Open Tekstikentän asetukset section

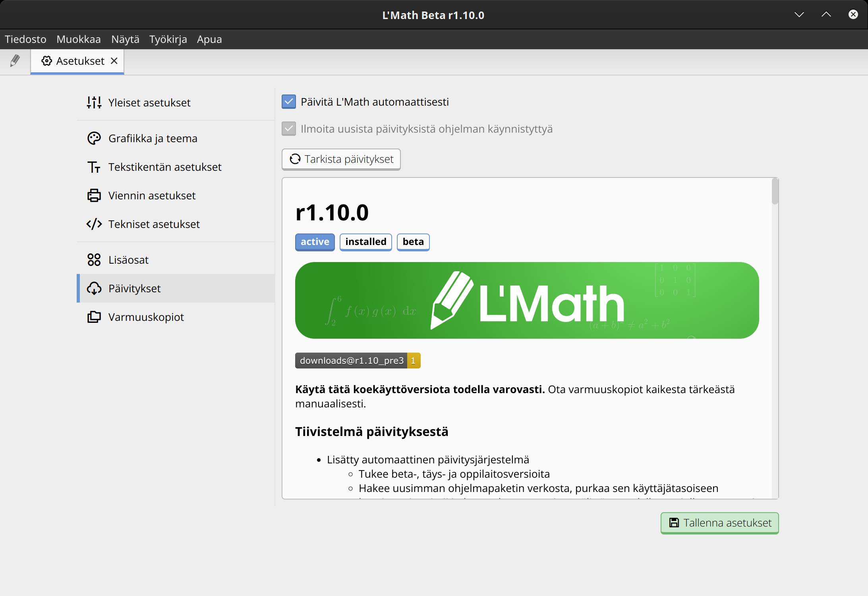click(x=176, y=167)
